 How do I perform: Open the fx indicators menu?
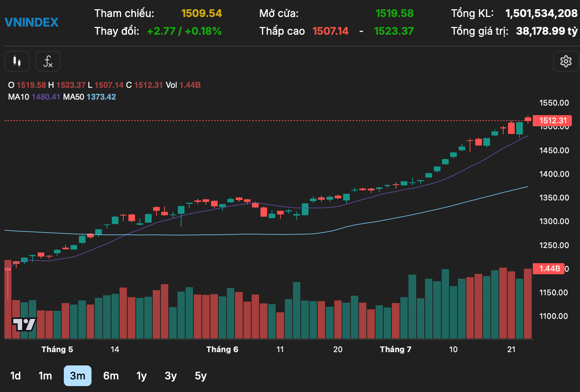[48, 61]
